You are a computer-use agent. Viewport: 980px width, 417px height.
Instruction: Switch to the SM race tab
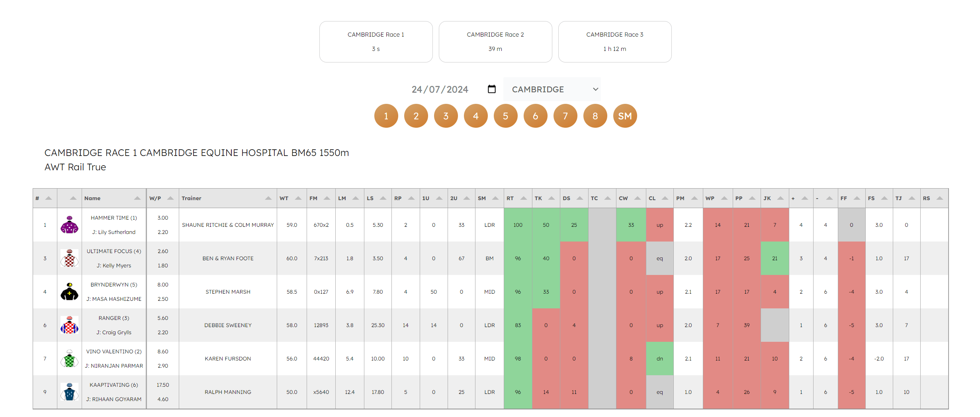[x=625, y=116]
